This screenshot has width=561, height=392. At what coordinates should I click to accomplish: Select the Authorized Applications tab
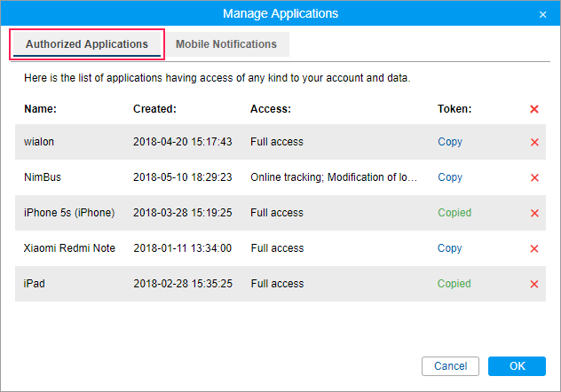coord(87,44)
